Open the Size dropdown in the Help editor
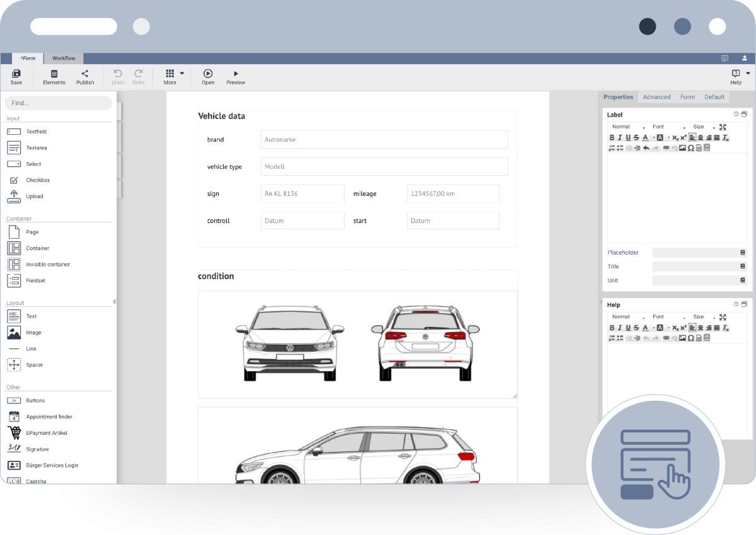This screenshot has height=535, width=756. point(704,317)
